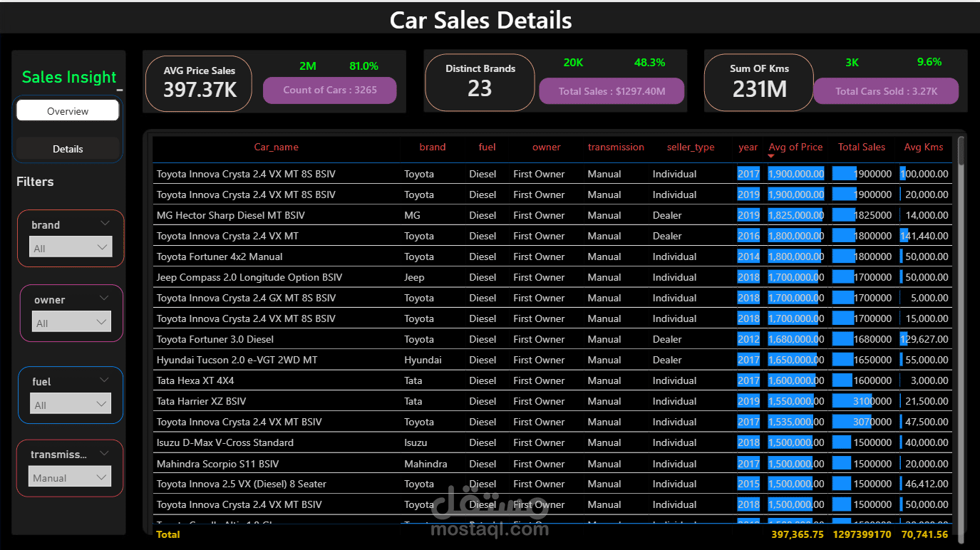Click Toyota Fortuner 4x2 Manual row
This screenshot has height=550, width=980.
[552, 256]
